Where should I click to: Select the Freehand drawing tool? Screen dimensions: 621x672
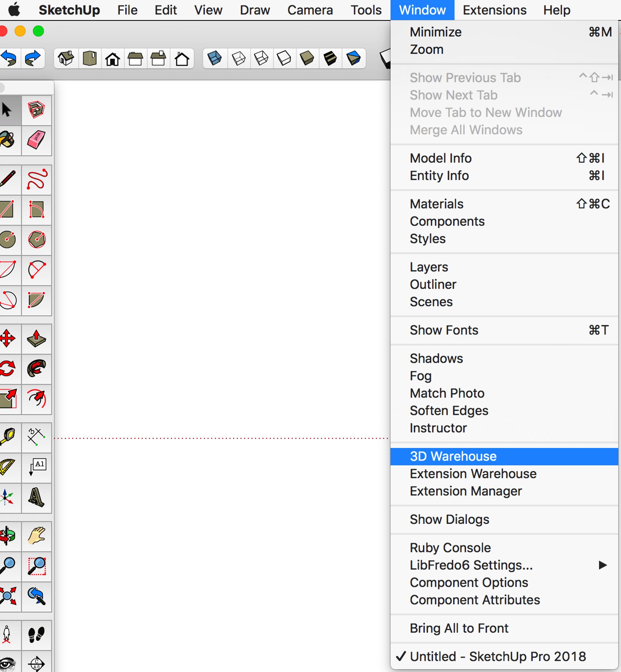click(x=36, y=179)
